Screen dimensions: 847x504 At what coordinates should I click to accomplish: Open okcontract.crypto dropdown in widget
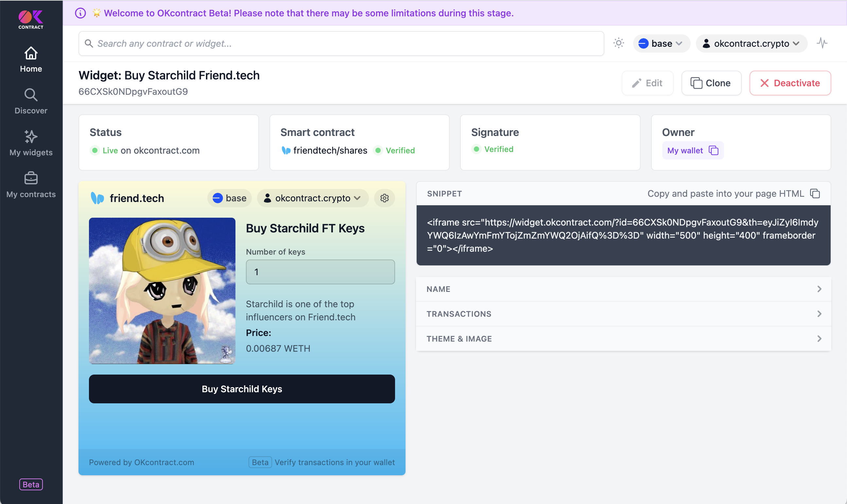pyautogui.click(x=313, y=198)
